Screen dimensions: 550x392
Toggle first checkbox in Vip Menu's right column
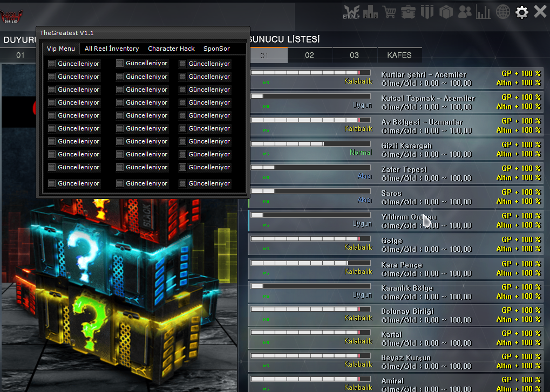(182, 64)
